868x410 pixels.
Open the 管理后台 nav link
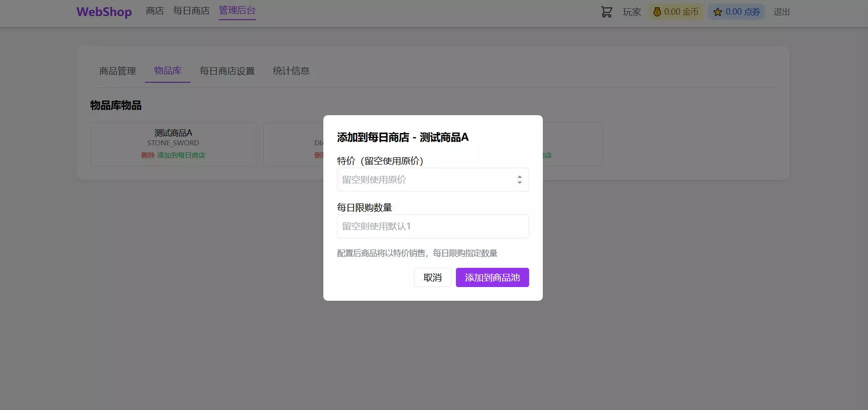(x=237, y=11)
